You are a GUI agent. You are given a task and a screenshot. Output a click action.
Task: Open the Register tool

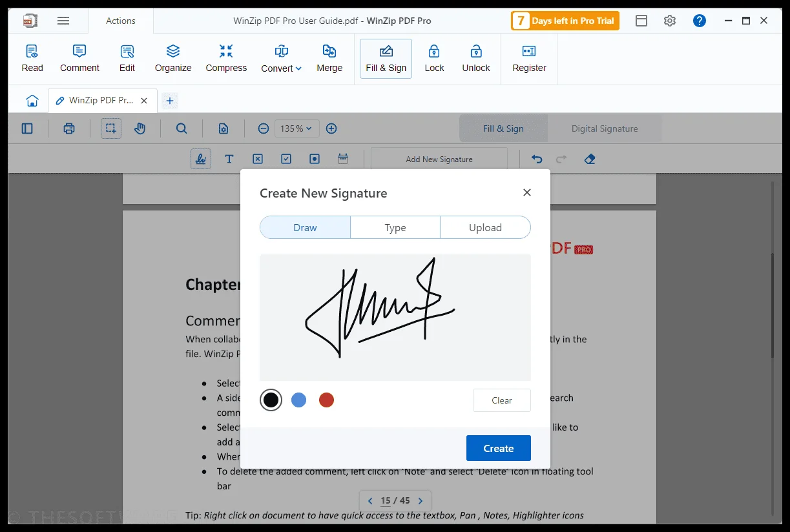[x=529, y=59]
